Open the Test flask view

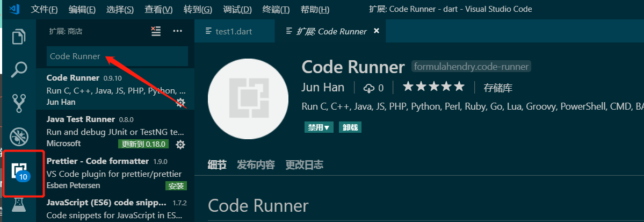tap(19, 205)
